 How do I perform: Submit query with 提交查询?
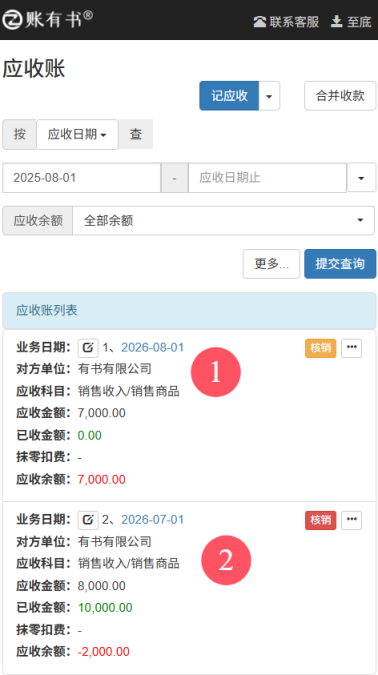tap(340, 264)
